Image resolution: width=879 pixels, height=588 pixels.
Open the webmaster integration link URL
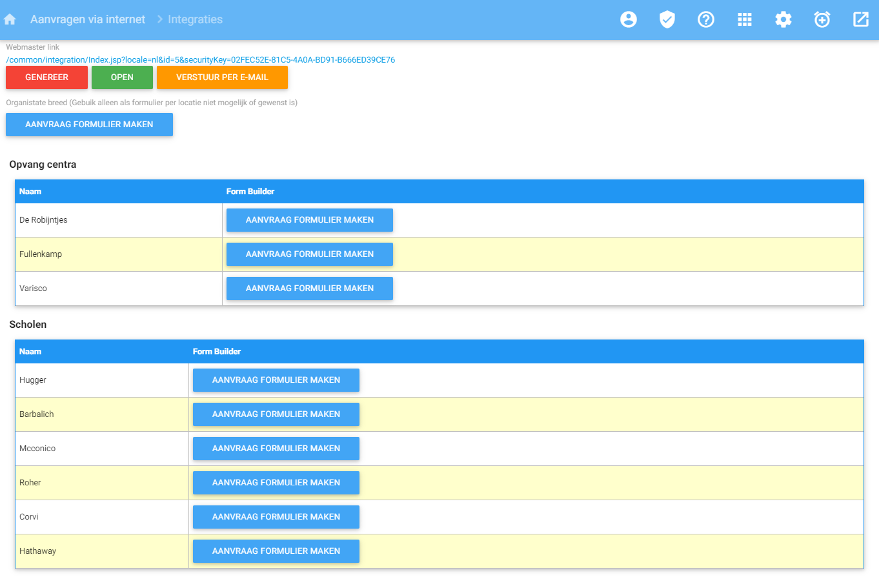coord(200,60)
